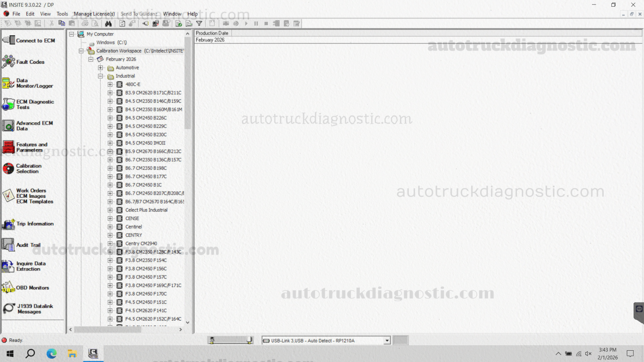644x362 pixels.
Task: Collapse the Industrial folder
Action: click(101, 76)
